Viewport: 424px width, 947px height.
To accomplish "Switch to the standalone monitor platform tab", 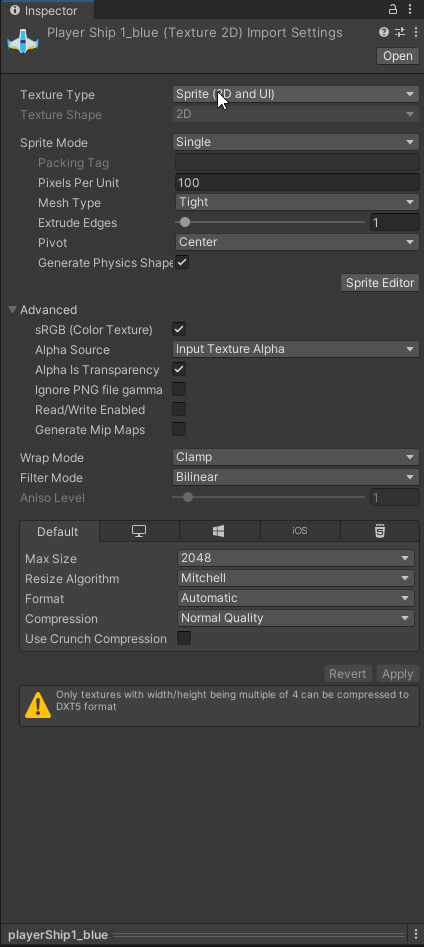I will (140, 531).
